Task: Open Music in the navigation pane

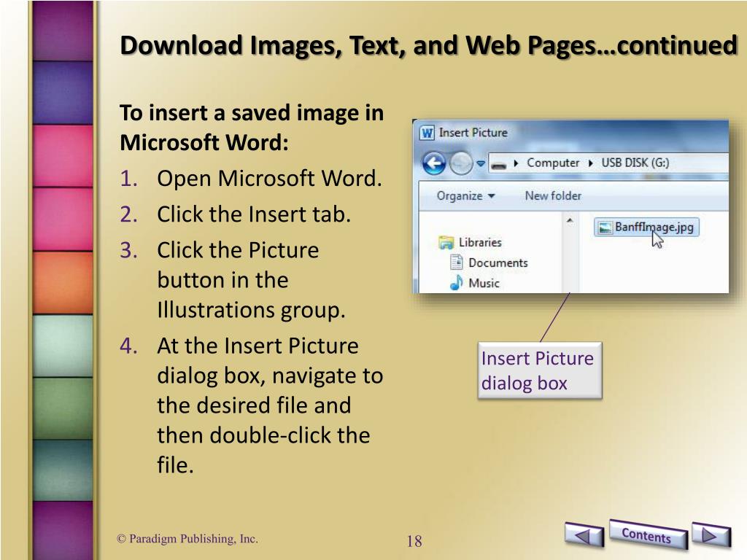Action: tap(484, 284)
